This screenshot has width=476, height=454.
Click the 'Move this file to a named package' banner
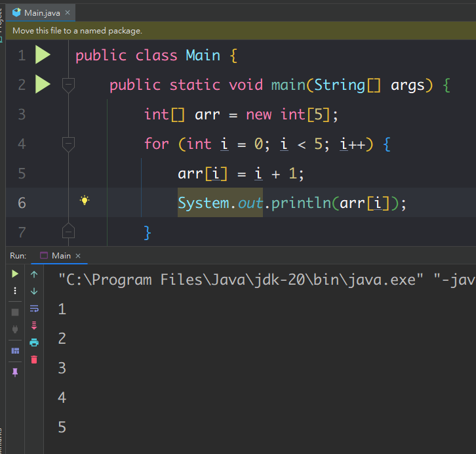pos(241,31)
